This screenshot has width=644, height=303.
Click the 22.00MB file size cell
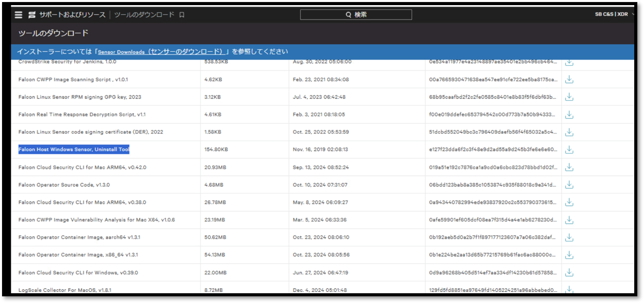pyautogui.click(x=214, y=272)
